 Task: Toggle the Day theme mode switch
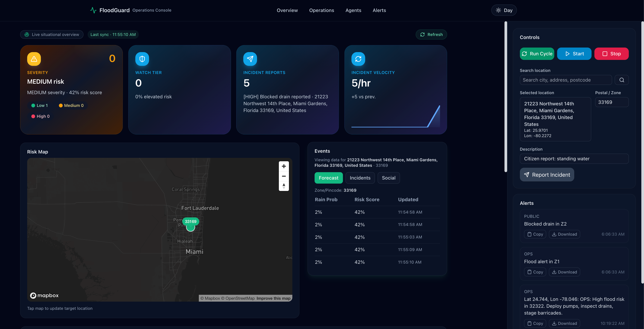[x=504, y=10]
